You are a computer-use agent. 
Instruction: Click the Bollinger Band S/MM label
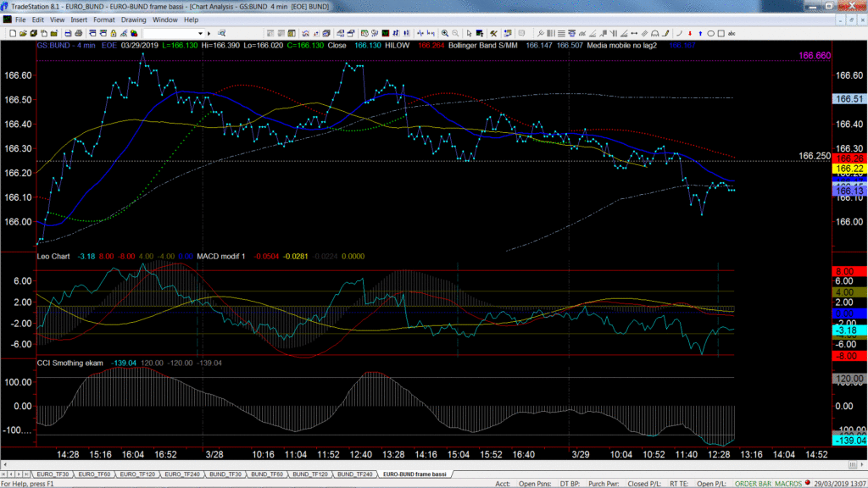(x=482, y=46)
